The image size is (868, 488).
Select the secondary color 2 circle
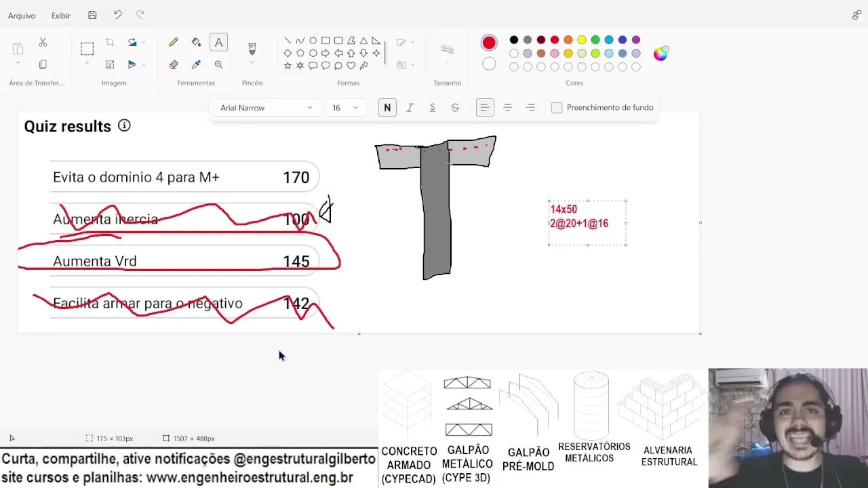point(489,64)
